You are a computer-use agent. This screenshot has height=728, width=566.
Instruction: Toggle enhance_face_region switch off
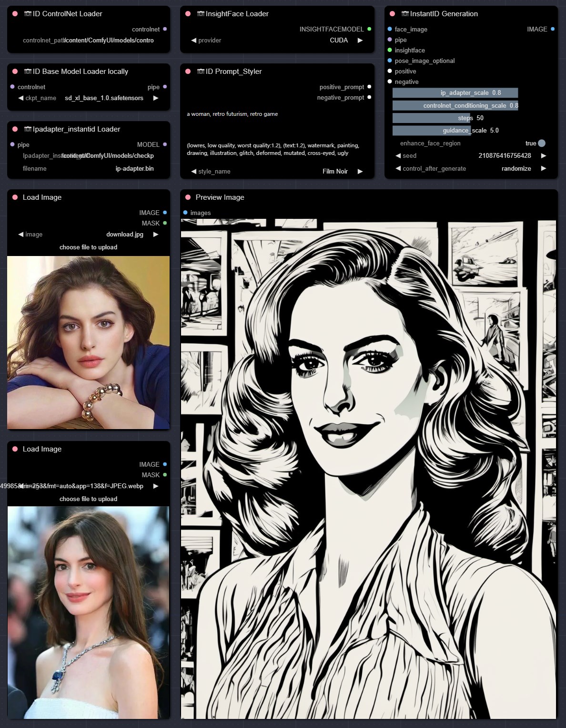[x=541, y=143]
